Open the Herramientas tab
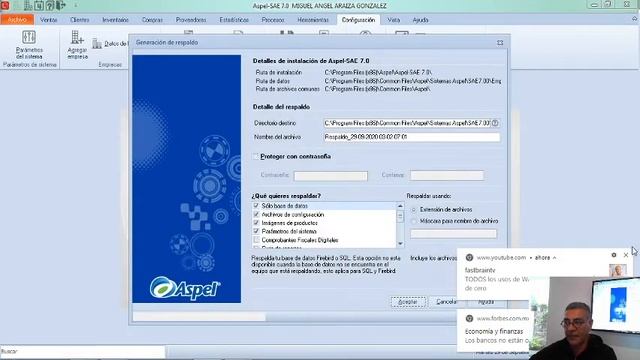This screenshot has height=360, width=640. coord(313,20)
